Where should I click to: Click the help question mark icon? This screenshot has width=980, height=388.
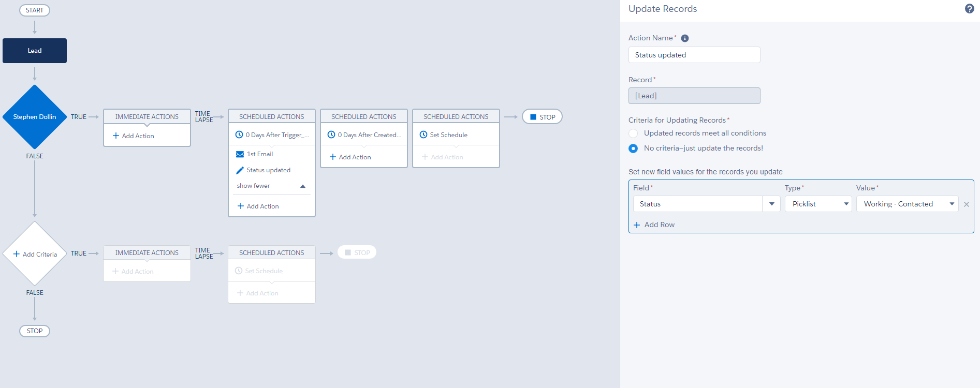969,9
